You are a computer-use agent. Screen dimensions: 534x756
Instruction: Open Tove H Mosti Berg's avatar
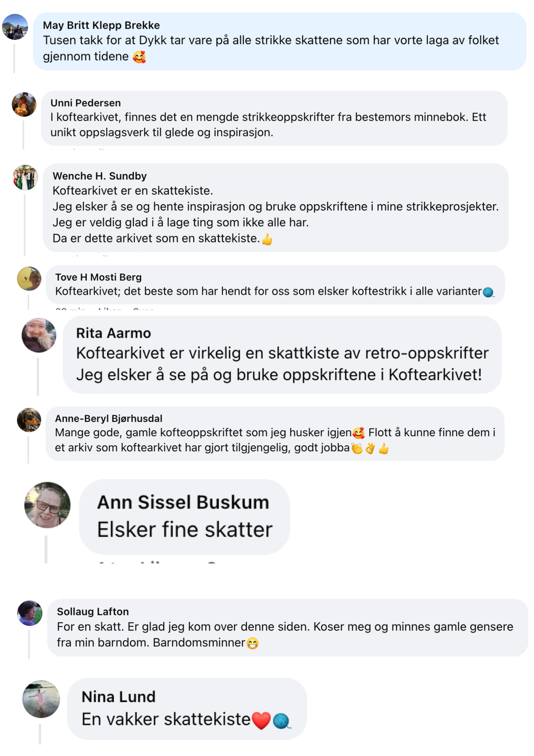(x=29, y=279)
